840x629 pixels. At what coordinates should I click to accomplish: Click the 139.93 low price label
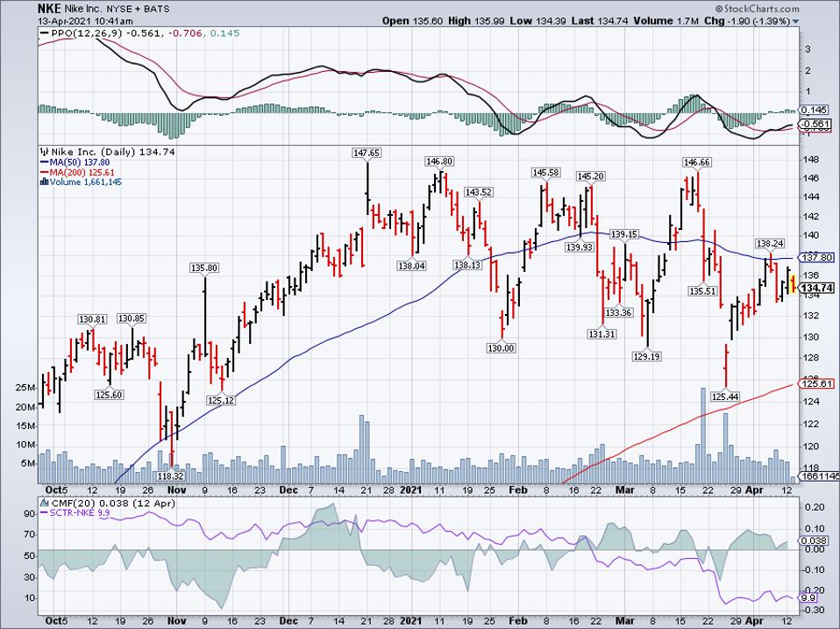coord(580,247)
